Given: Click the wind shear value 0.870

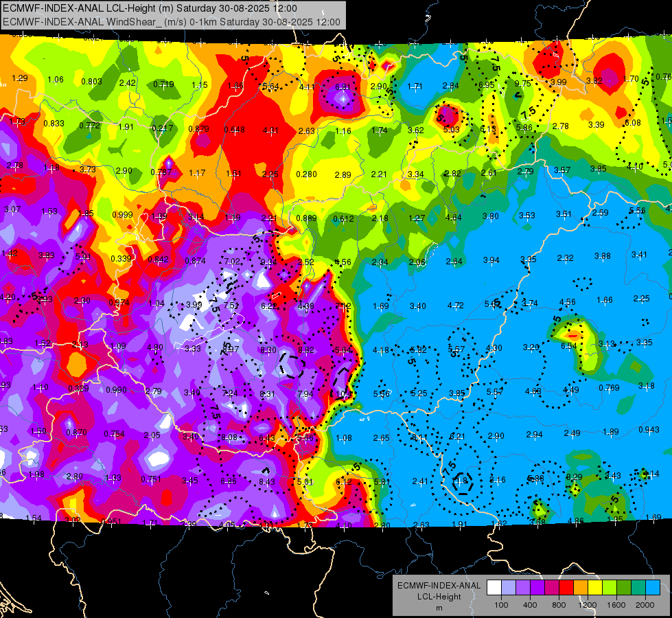Looking at the screenshot, I should pos(77,433).
